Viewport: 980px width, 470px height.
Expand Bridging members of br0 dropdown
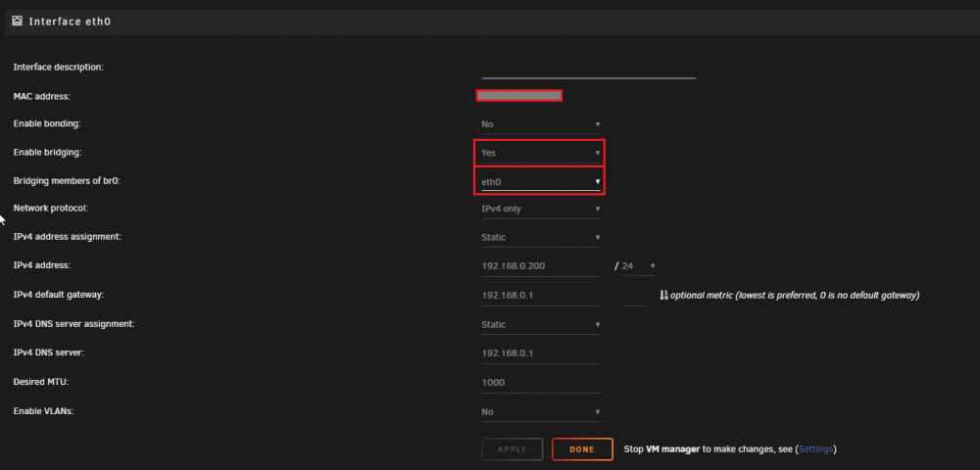point(541,182)
